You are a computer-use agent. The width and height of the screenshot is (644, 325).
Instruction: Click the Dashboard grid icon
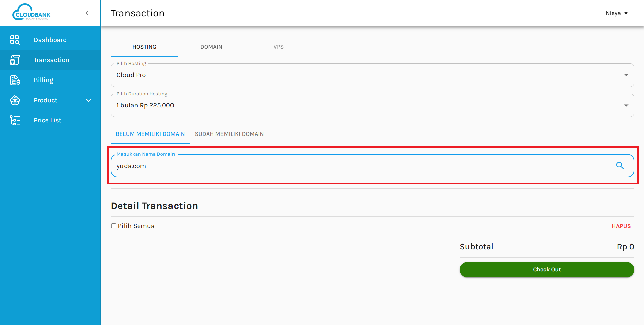pyautogui.click(x=15, y=40)
